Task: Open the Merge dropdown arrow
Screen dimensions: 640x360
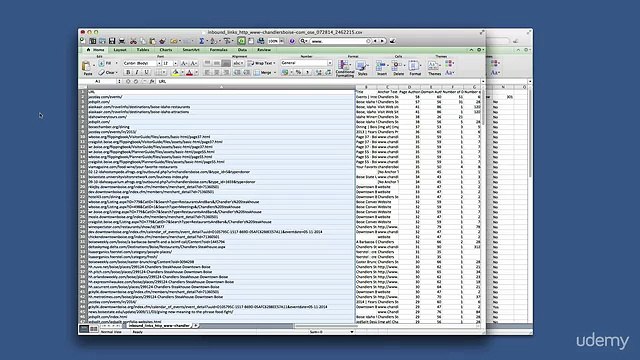Action: (x=275, y=73)
